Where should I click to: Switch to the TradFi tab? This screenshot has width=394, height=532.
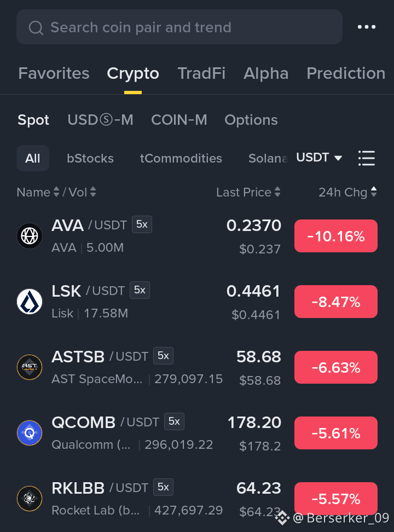(201, 73)
